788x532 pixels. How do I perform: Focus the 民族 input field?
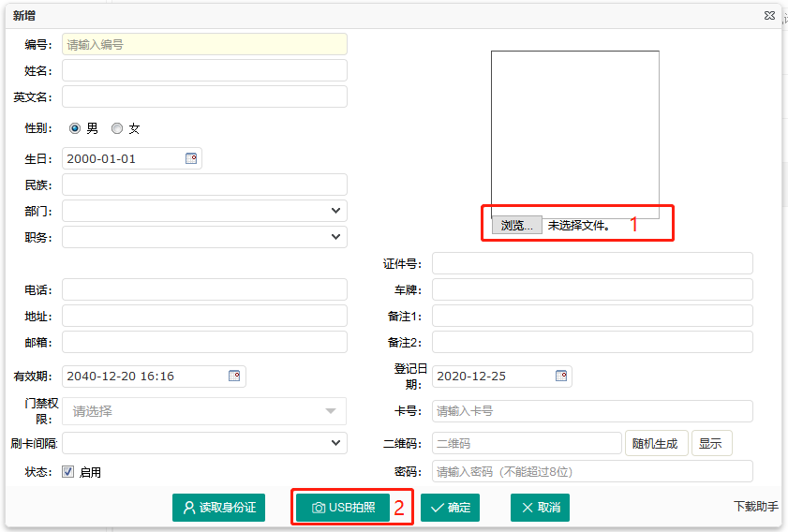(x=204, y=185)
